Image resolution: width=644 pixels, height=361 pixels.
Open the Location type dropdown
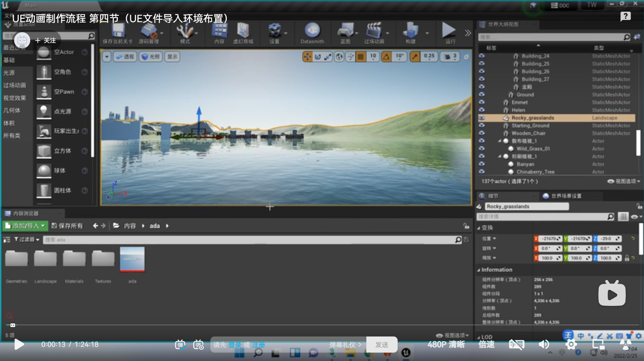pos(489,238)
